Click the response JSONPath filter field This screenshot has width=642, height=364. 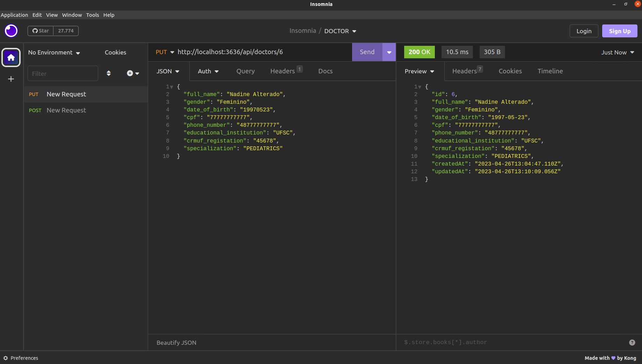coord(513,342)
